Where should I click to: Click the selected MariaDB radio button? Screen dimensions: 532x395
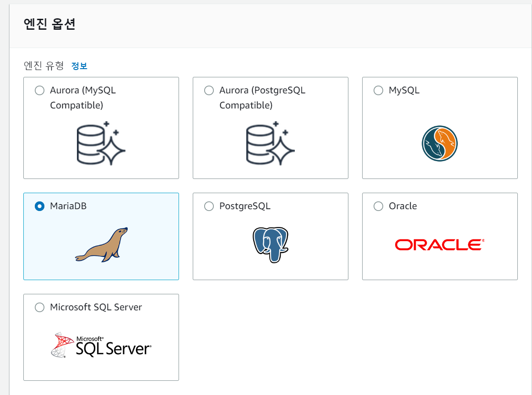click(40, 206)
